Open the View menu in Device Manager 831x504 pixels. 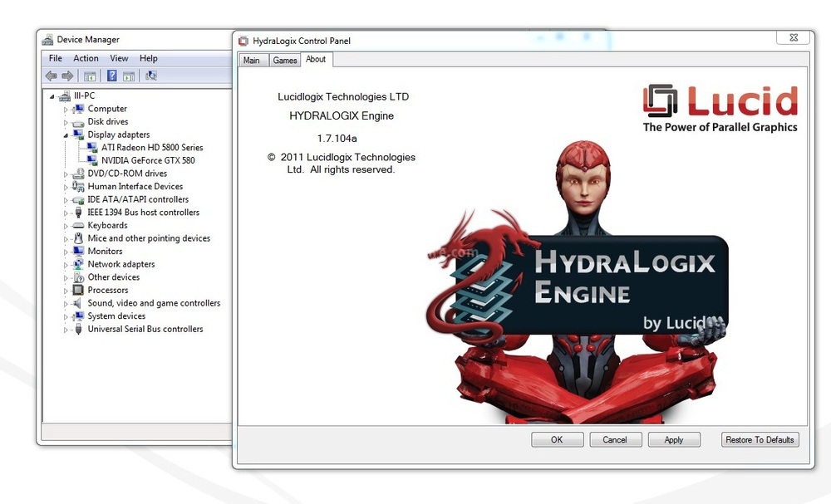119,58
